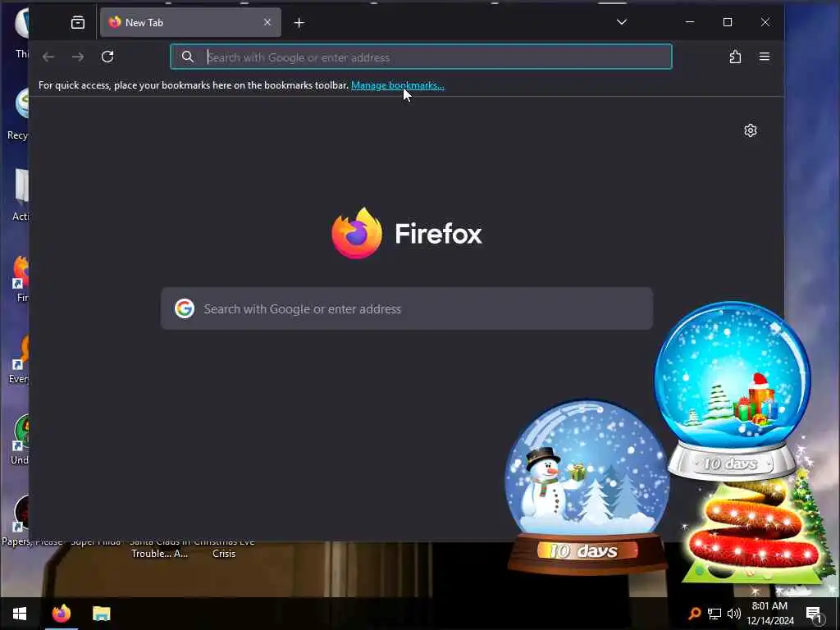Focus the center Google search box
Image resolution: width=840 pixels, height=630 pixels.
click(x=407, y=308)
